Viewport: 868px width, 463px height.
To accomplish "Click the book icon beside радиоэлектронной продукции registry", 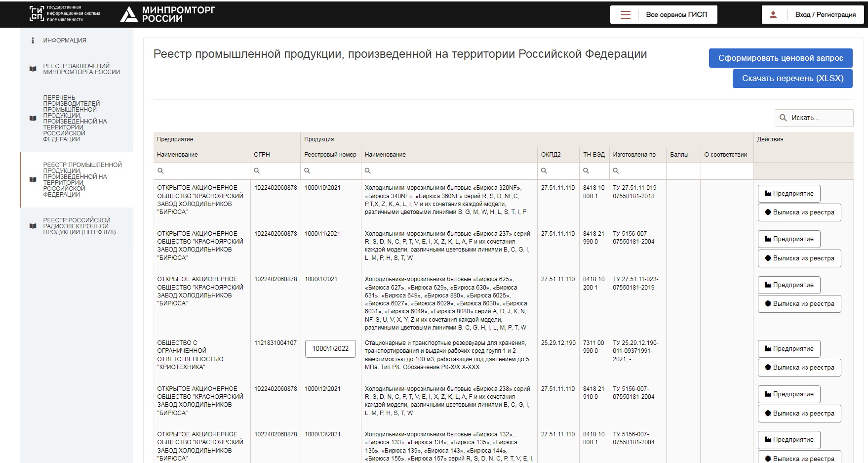I will click(x=33, y=226).
